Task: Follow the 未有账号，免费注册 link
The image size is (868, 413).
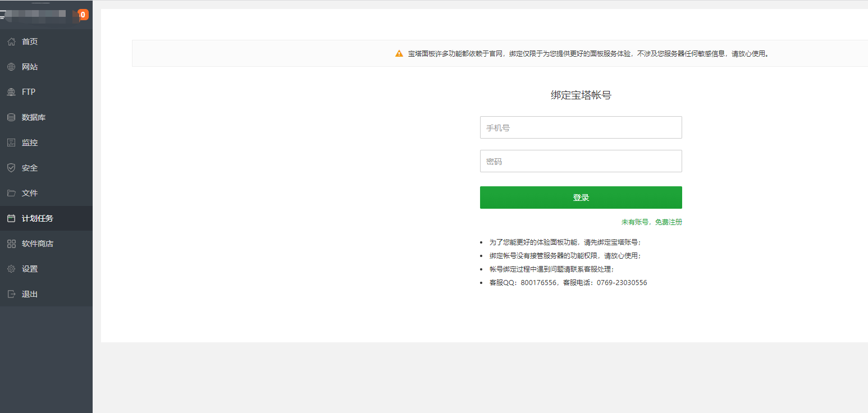Action: click(652, 222)
